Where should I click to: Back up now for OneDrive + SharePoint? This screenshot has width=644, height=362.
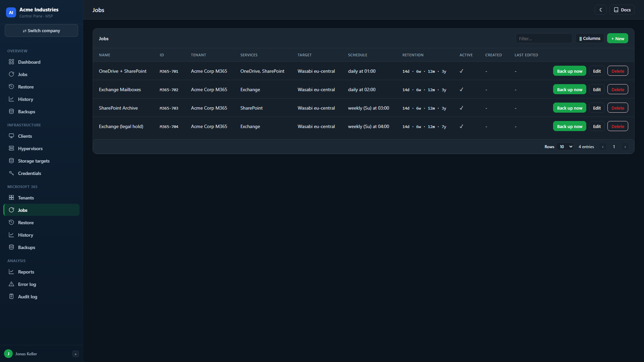coord(570,71)
